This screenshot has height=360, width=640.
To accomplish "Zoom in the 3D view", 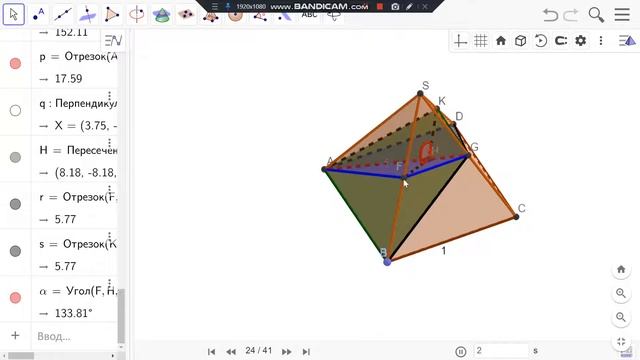I will (x=621, y=293).
